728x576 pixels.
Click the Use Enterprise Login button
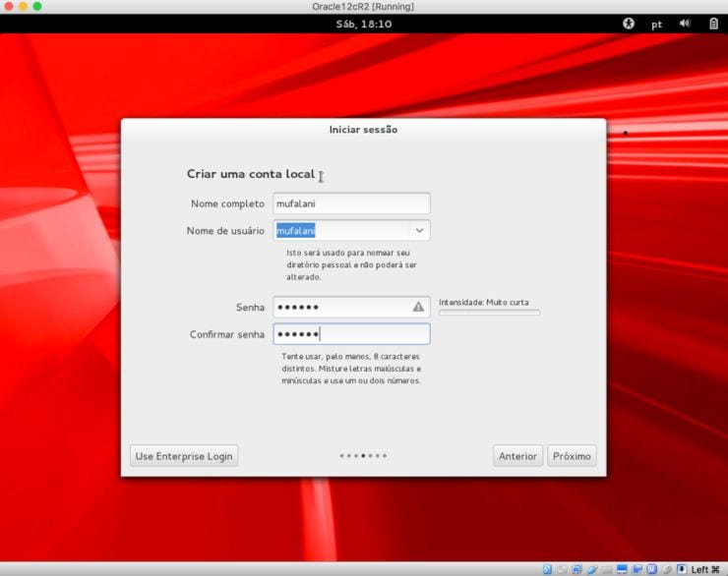184,456
